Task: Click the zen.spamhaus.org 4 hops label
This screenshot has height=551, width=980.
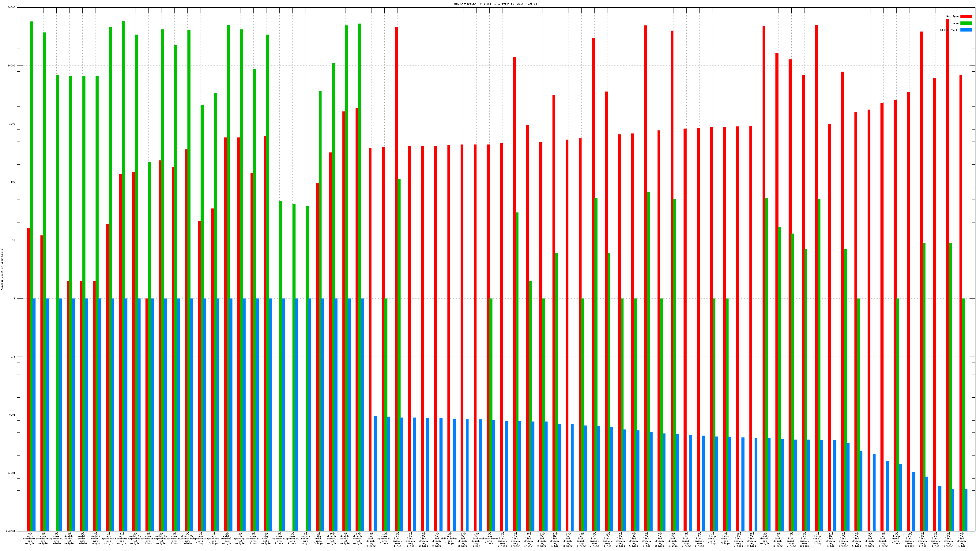Action: click(x=292, y=538)
